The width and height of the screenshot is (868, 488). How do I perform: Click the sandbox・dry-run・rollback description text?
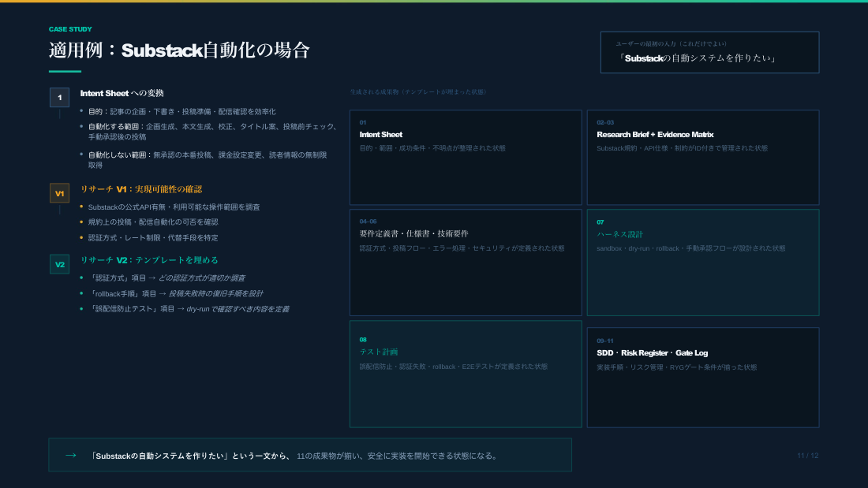(691, 248)
